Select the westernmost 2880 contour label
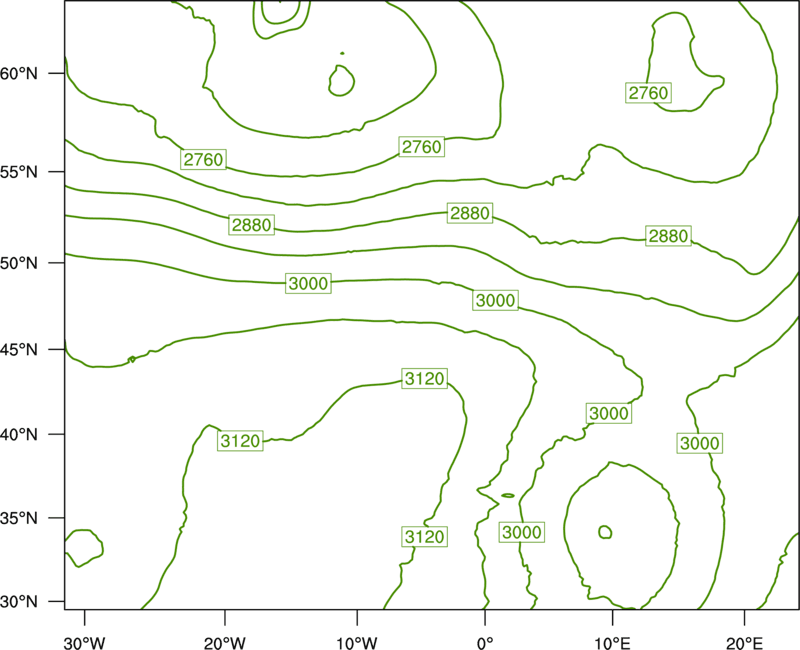 point(252,225)
